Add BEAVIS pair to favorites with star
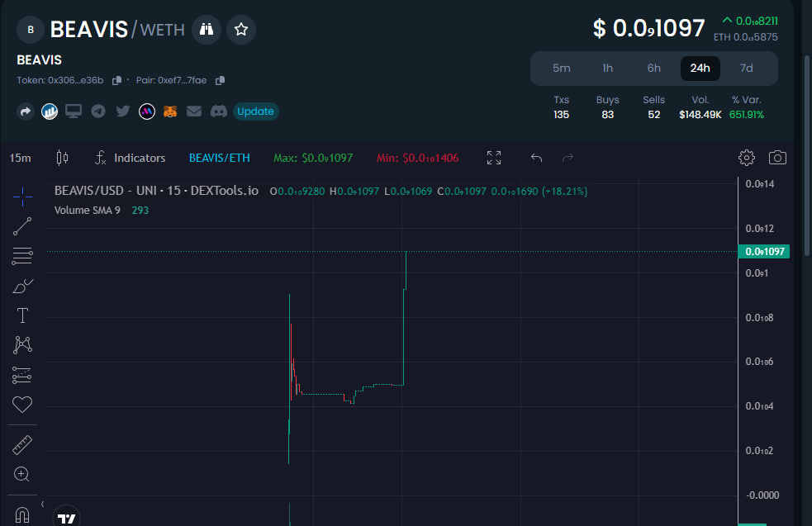Viewport: 812px width, 526px height. point(241,30)
